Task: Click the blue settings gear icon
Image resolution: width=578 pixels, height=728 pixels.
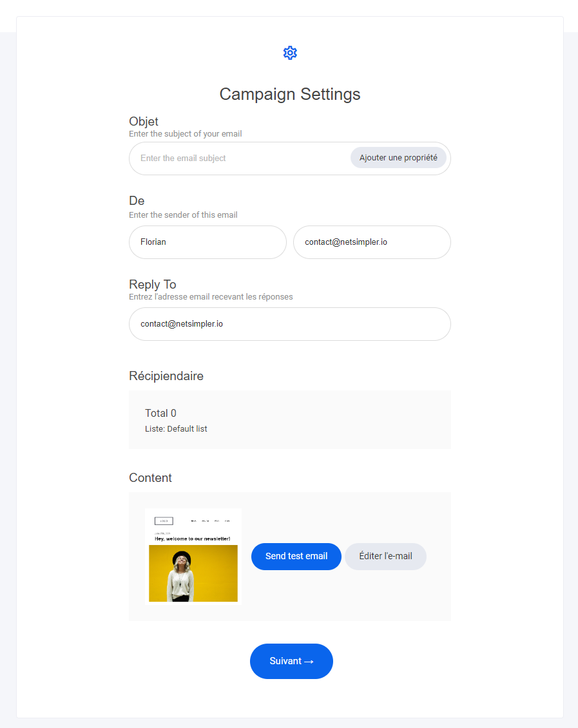Action: (x=290, y=53)
